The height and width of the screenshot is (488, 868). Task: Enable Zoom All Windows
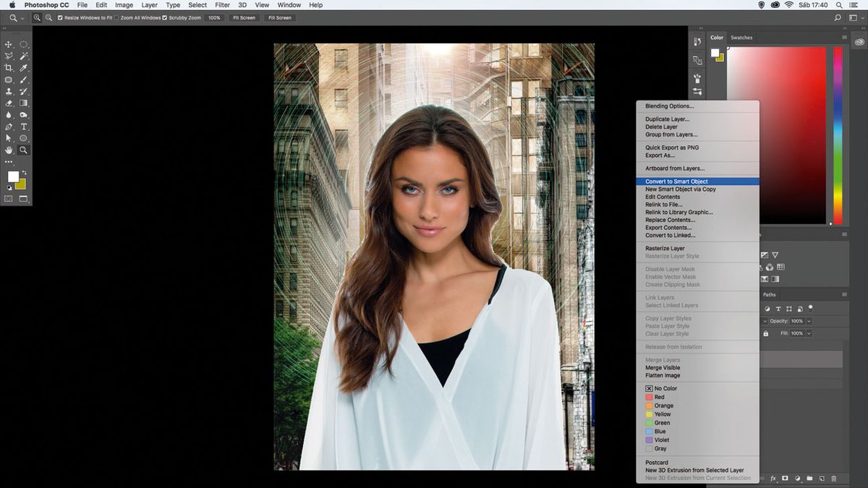pos(116,17)
